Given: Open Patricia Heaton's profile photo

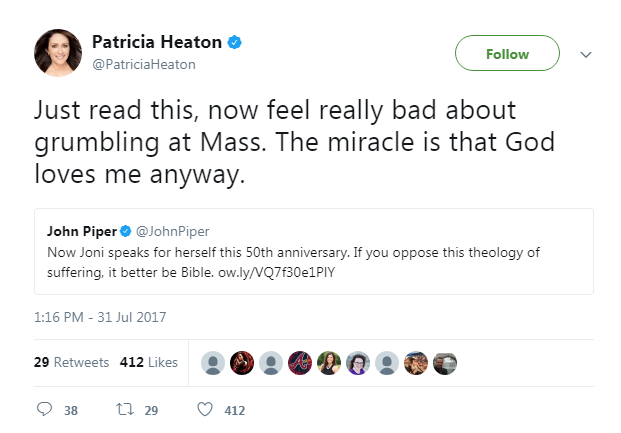Looking at the screenshot, I should tap(57, 53).
